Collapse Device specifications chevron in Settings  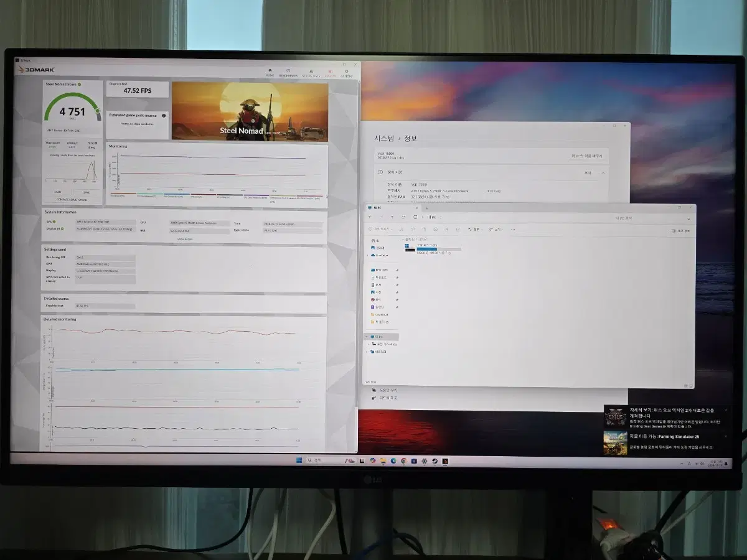point(603,172)
